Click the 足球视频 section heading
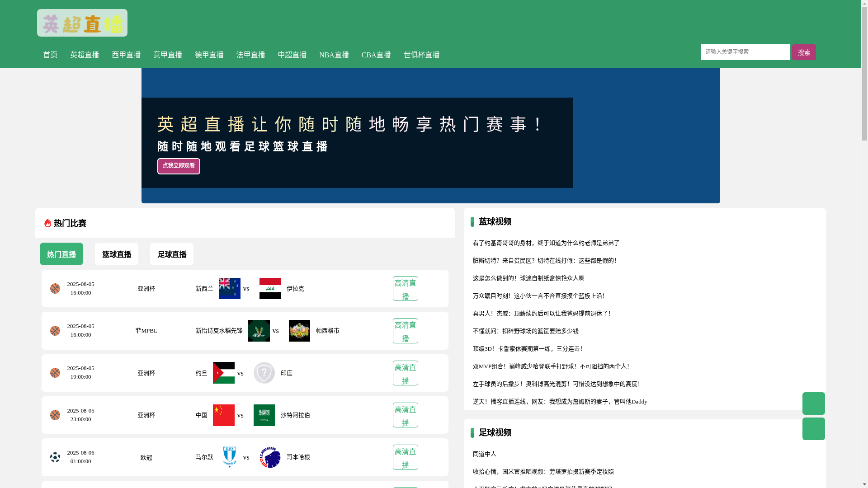868x488 pixels. coord(495,432)
